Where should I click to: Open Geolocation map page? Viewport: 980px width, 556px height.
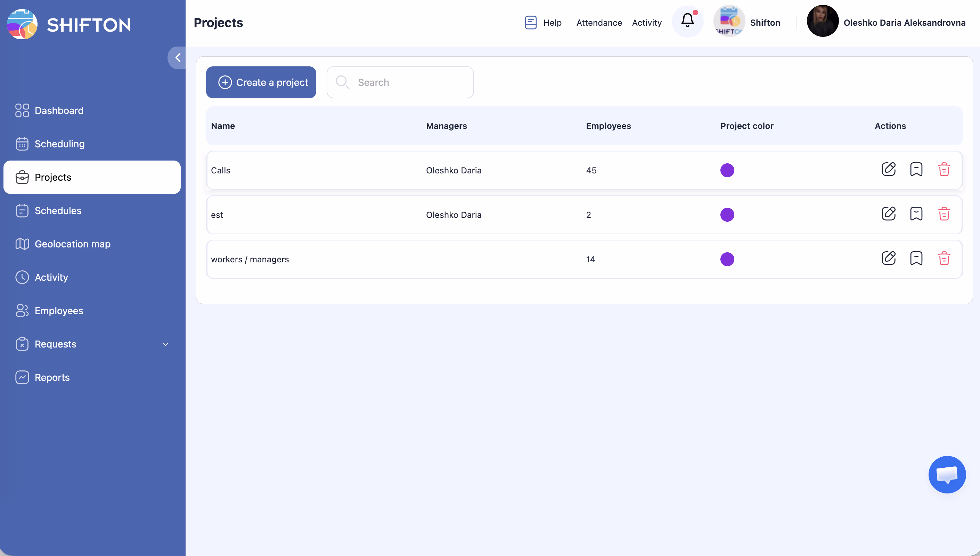pyautogui.click(x=73, y=244)
